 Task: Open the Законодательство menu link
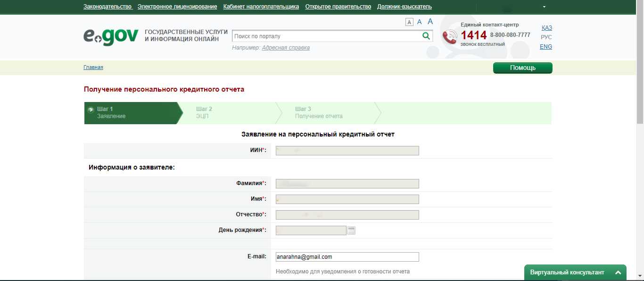(x=107, y=7)
